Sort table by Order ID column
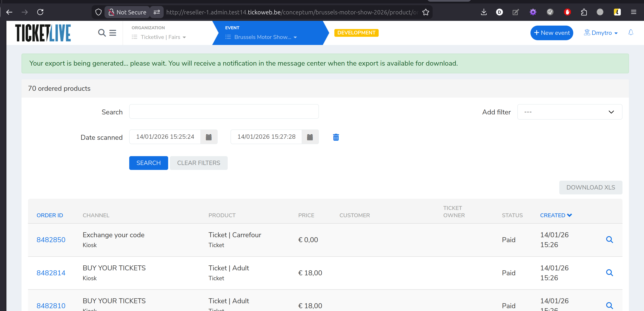Screen dimensions: 644x311 (x=50, y=215)
